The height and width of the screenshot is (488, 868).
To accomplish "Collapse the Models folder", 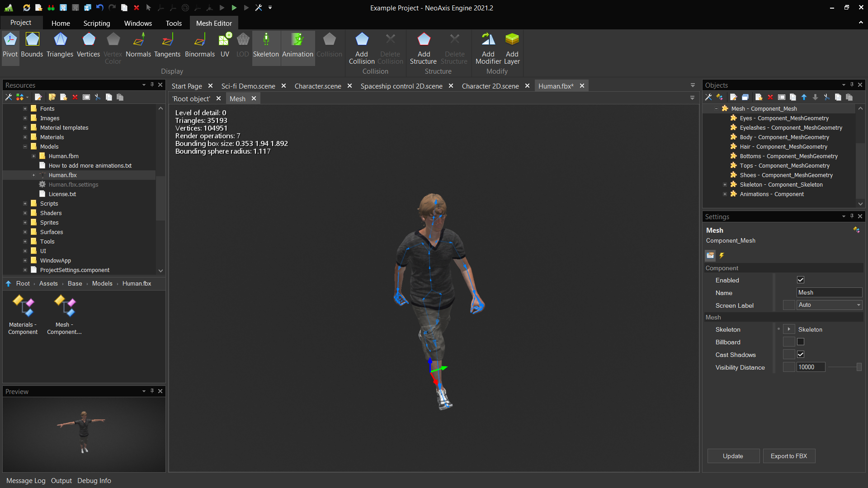I will click(25, 147).
